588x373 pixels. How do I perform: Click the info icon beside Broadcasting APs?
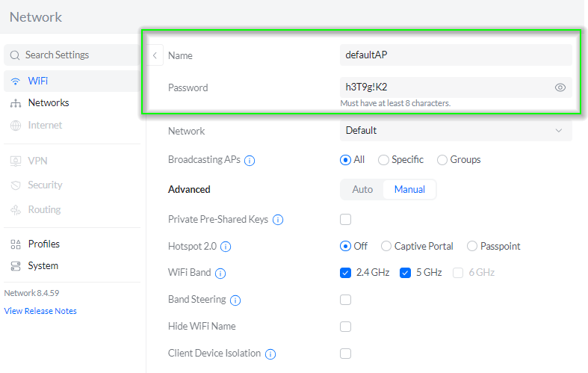tap(250, 160)
